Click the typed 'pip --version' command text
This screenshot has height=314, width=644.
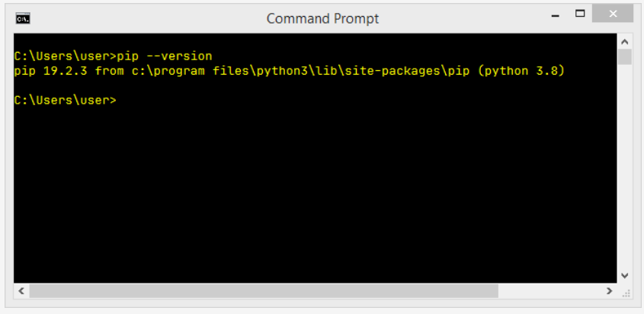pyautogui.click(x=165, y=56)
